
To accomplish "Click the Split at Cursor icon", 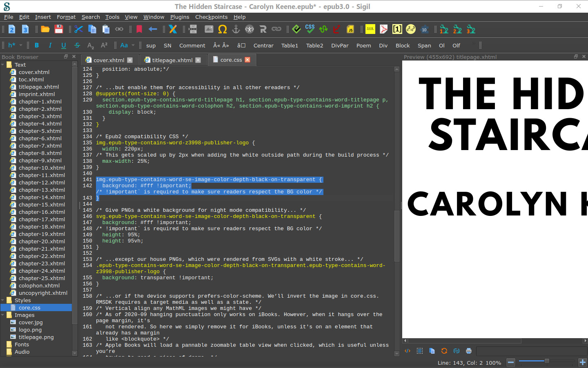I will click(193, 29).
